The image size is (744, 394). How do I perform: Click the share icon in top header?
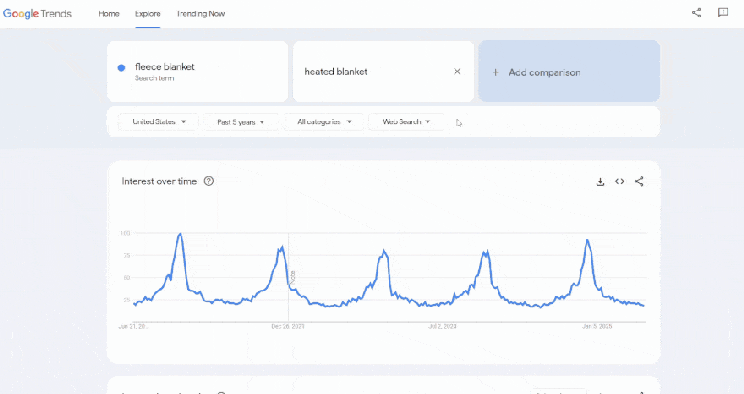point(696,13)
